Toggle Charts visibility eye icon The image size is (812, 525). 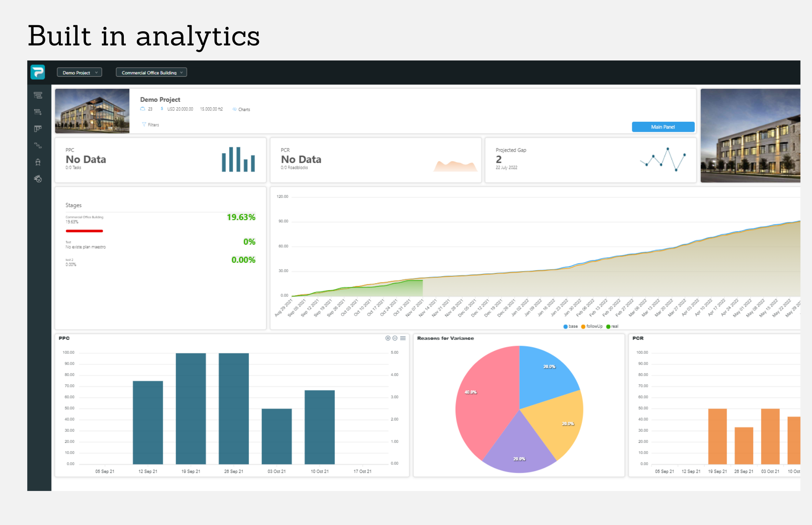click(x=235, y=109)
